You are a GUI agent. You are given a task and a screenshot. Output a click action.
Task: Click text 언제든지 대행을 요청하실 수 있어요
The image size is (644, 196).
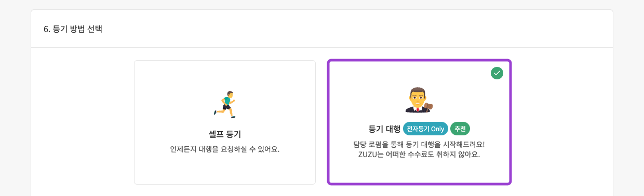point(225,149)
